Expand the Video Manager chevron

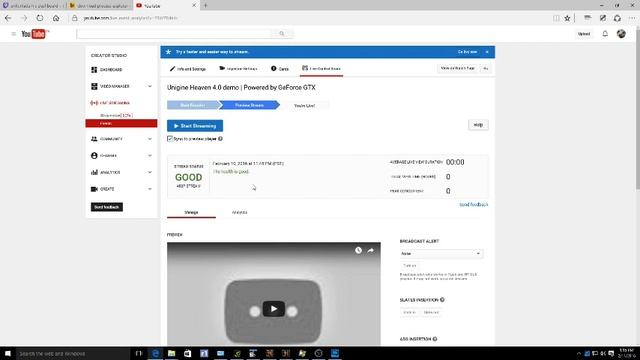150,87
